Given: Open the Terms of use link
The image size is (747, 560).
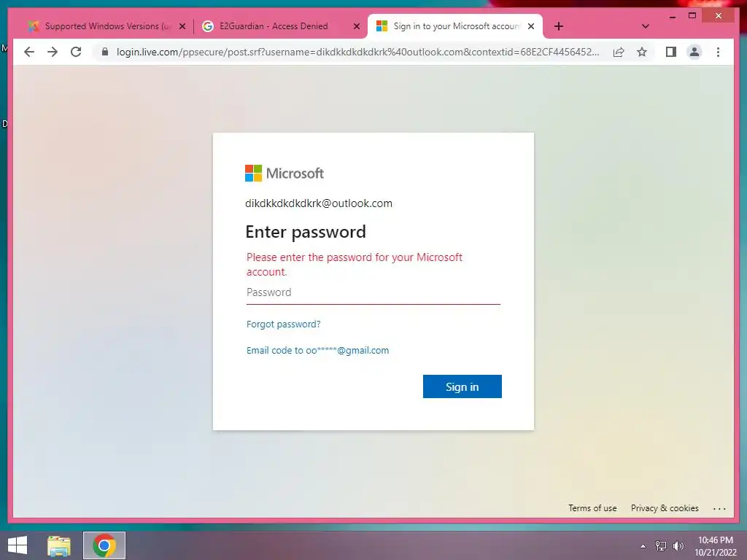Looking at the screenshot, I should pyautogui.click(x=592, y=508).
